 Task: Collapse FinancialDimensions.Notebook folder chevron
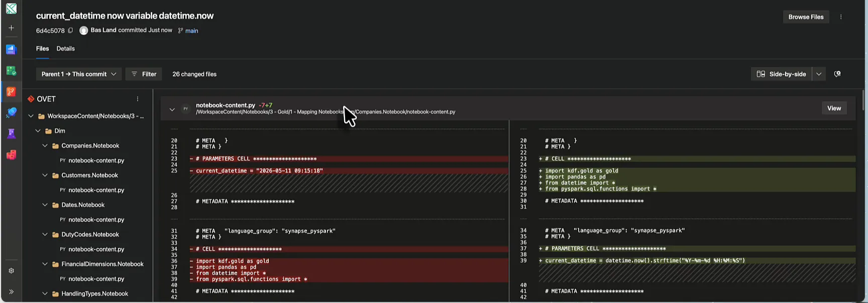pos(45,264)
